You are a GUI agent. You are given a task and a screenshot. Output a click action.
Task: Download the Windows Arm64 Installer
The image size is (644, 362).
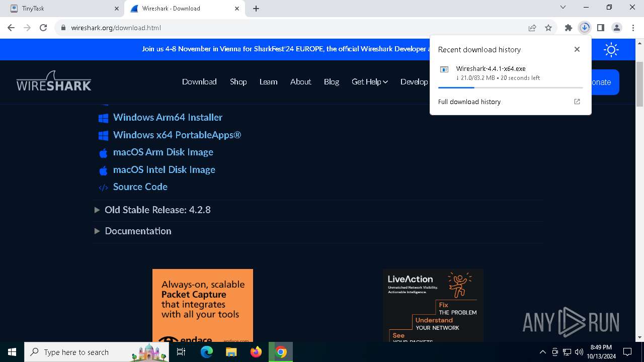tap(168, 117)
